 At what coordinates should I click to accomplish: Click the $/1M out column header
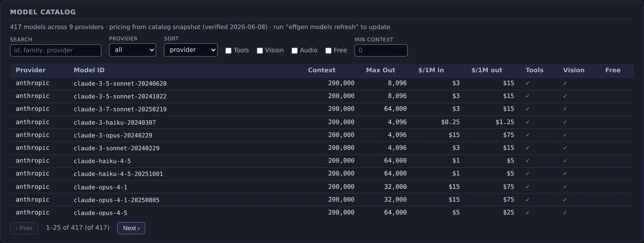coord(487,70)
